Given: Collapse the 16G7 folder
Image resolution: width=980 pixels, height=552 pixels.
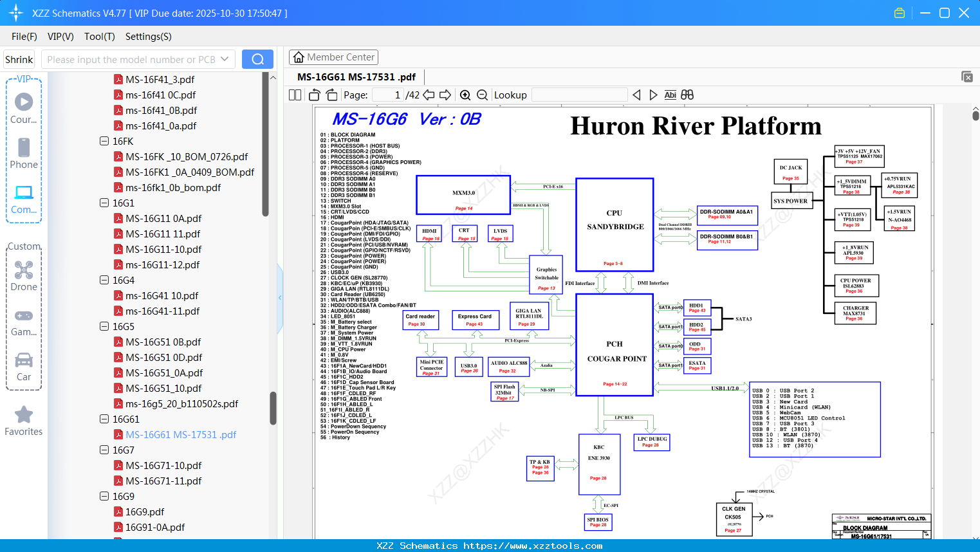Looking at the screenshot, I should point(104,450).
